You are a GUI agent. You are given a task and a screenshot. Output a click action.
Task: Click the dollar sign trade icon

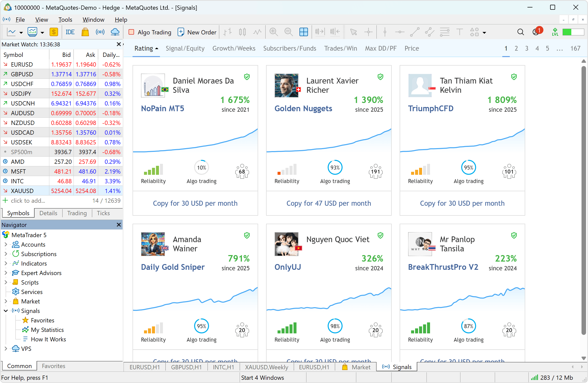click(x=54, y=32)
